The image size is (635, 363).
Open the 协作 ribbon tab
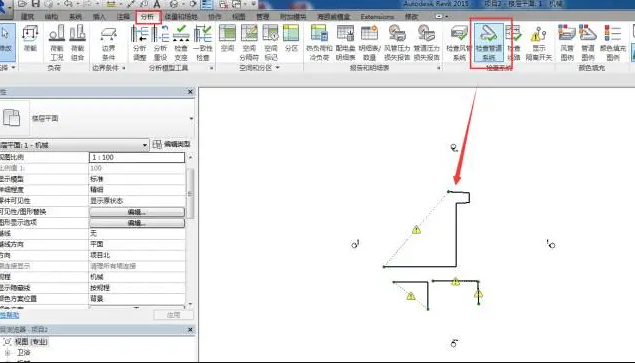pyautogui.click(x=215, y=17)
